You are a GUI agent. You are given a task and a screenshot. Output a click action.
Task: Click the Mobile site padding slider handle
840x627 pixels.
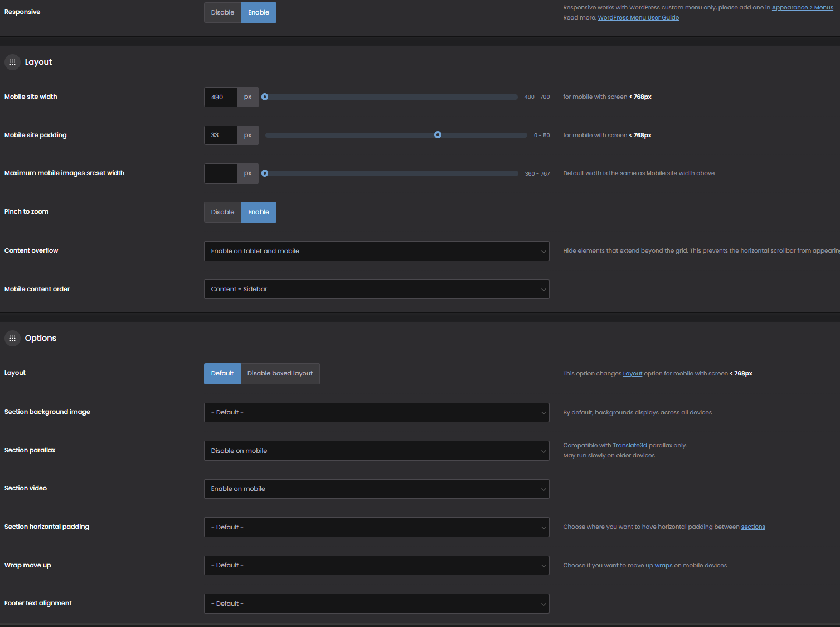438,134
